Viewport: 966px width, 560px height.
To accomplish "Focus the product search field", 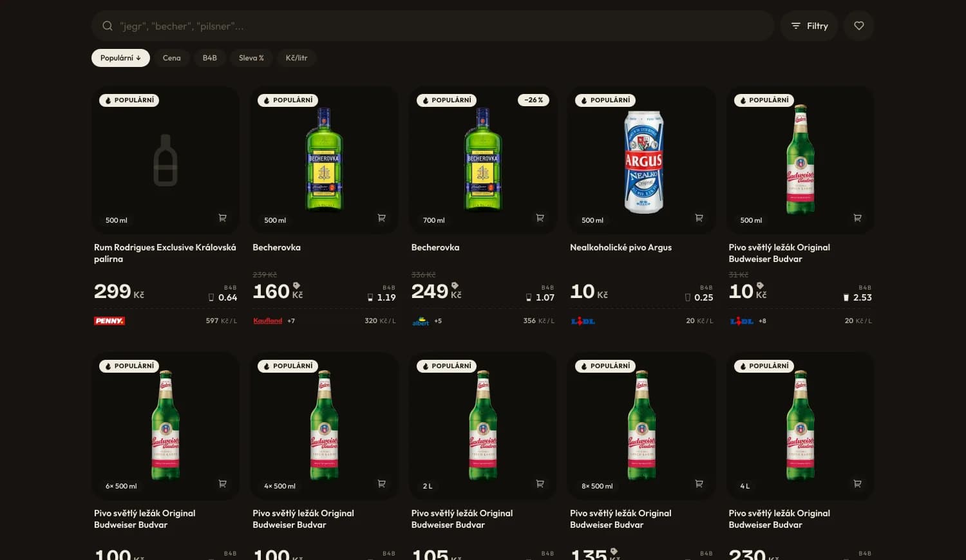I will pos(433,26).
